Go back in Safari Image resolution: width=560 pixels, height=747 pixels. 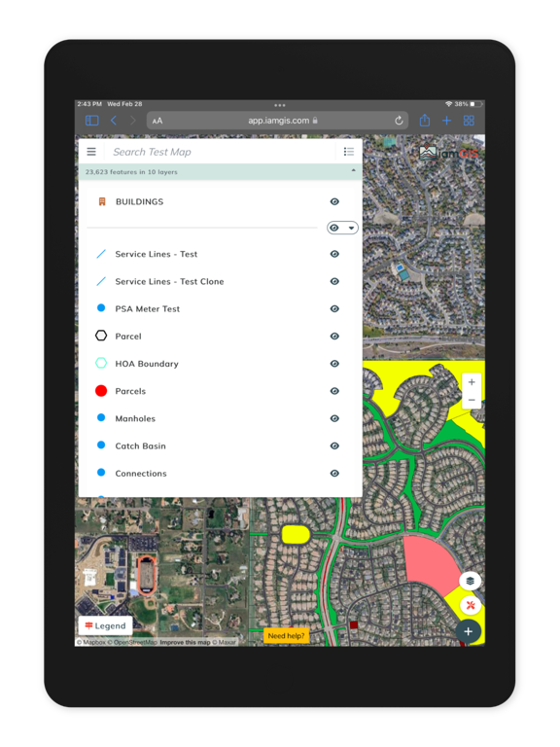pos(114,121)
